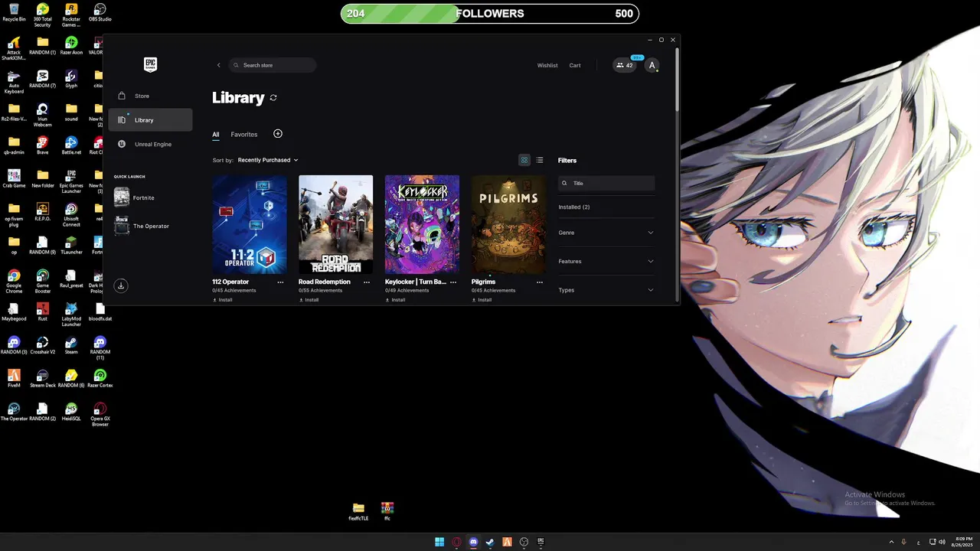Open Discord from the taskbar

point(473,542)
